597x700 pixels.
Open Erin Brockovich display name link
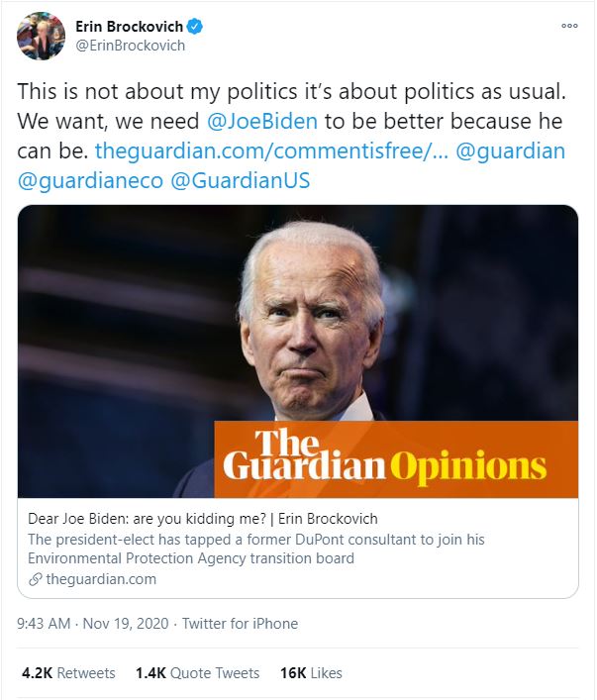pos(129,27)
